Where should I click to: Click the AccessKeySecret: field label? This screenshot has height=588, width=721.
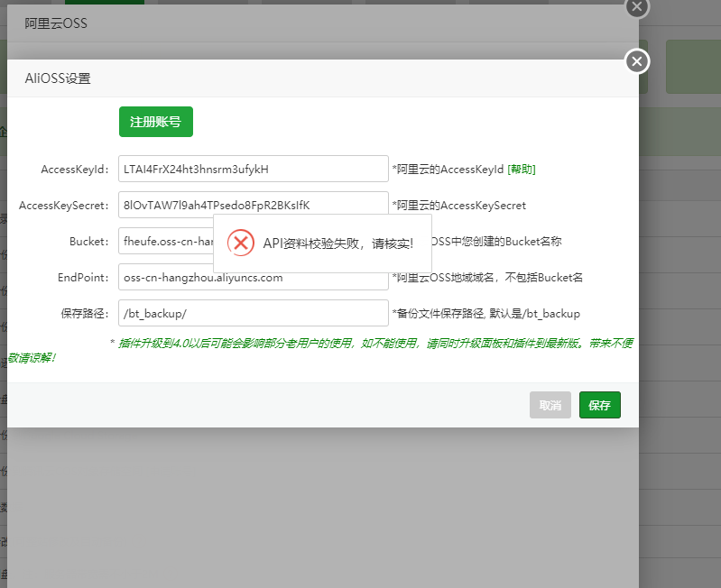coord(63,206)
